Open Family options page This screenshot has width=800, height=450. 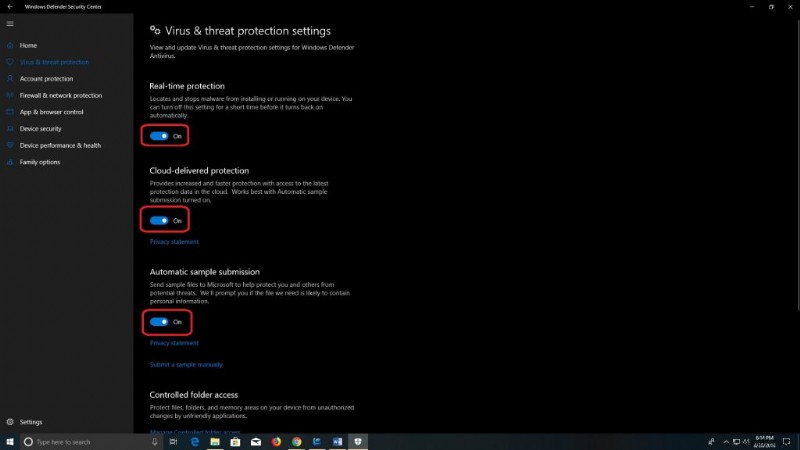(40, 162)
